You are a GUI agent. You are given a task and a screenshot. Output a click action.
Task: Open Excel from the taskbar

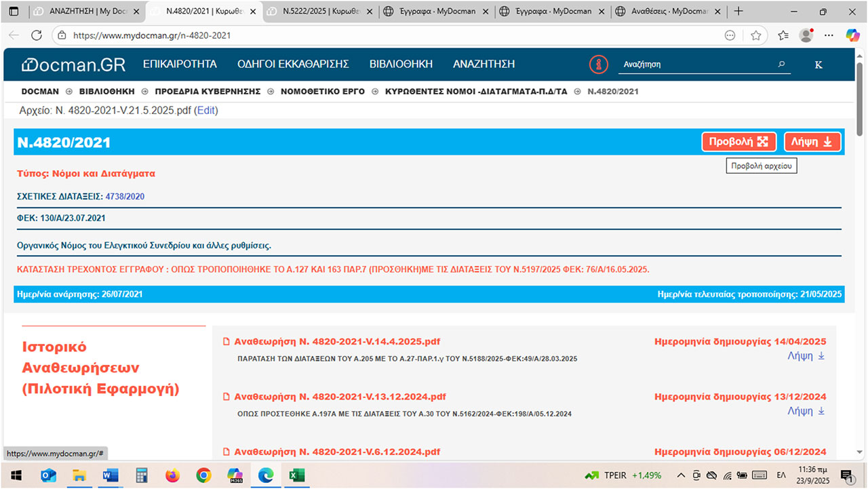296,475
